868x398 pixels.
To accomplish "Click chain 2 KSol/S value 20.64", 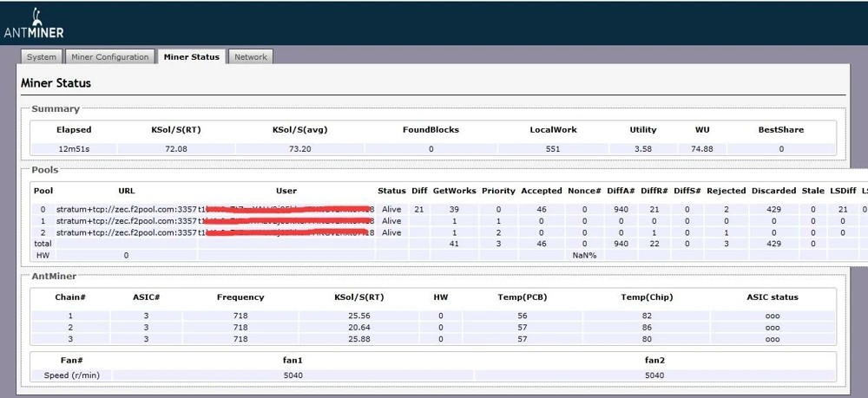I will pos(358,328).
